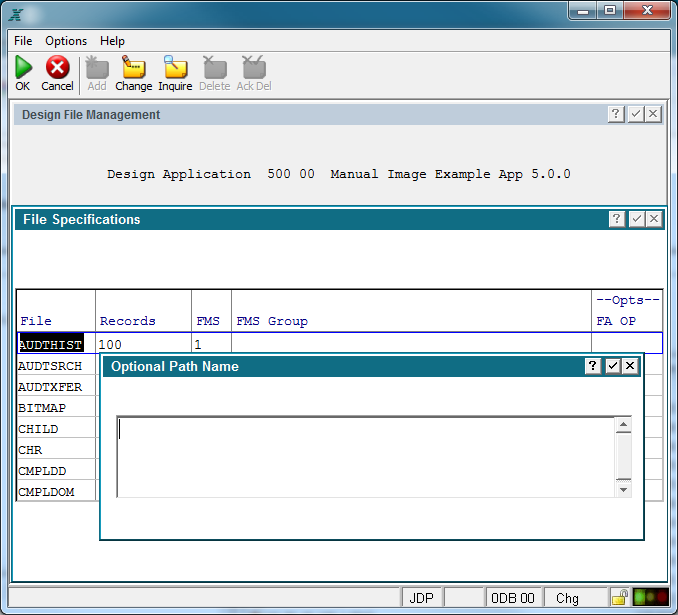Click the Records value 100
This screenshot has width=678, height=615.
(110, 345)
